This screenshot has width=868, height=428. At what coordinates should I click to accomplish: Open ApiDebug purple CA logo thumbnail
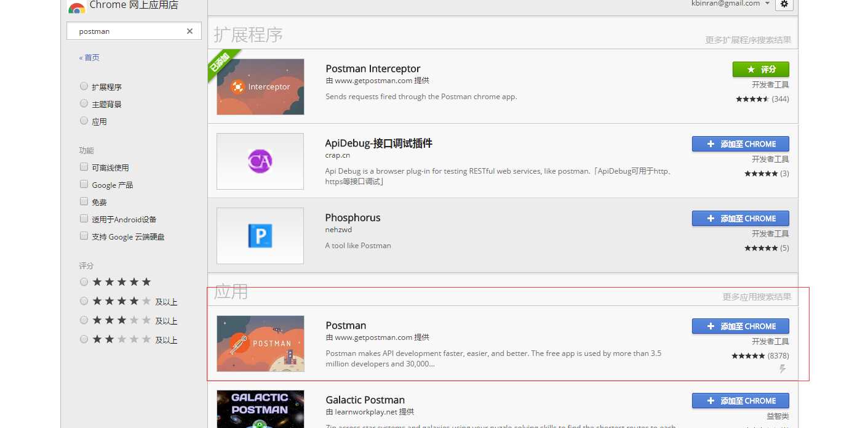[x=260, y=161]
